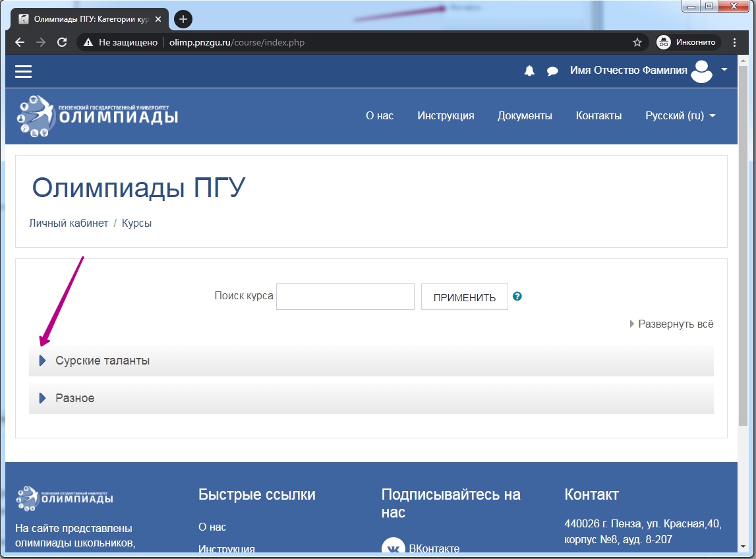Open messages speech bubble icon

(552, 71)
